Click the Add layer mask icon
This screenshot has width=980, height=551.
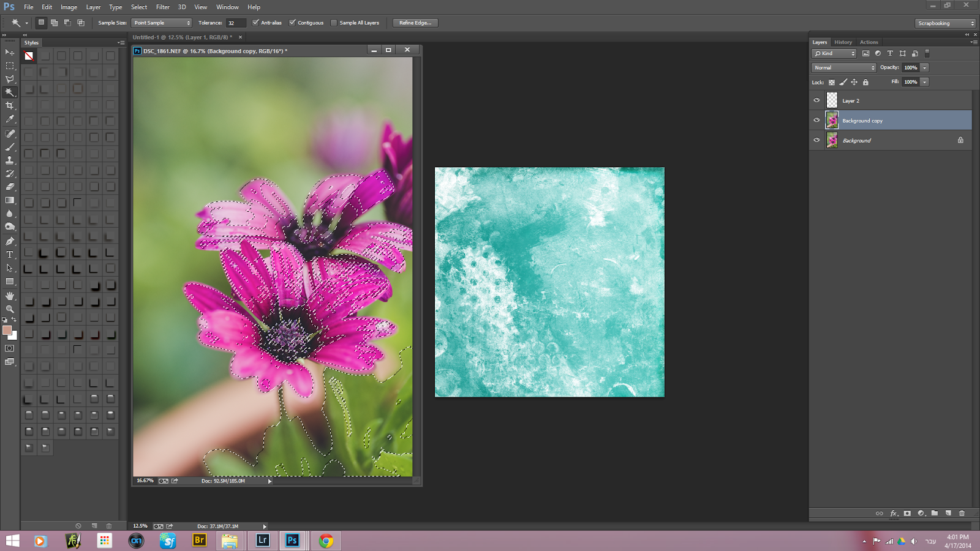(x=907, y=513)
